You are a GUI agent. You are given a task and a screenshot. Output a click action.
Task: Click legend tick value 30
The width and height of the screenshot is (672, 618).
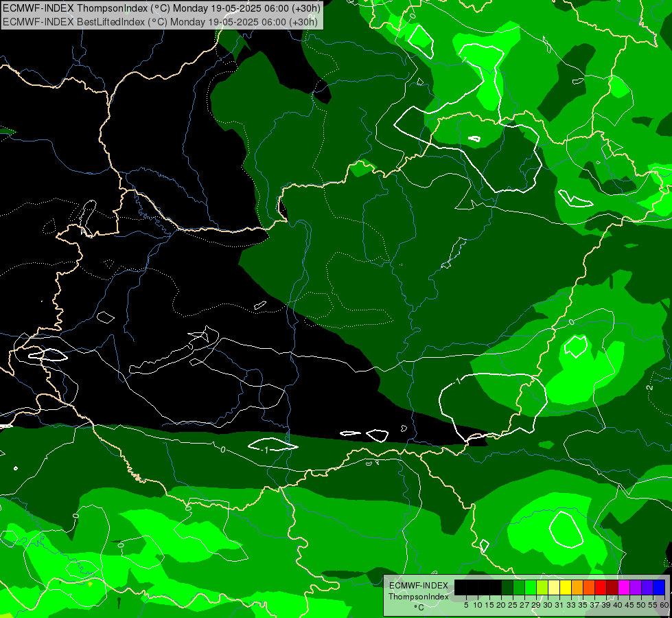548,605
